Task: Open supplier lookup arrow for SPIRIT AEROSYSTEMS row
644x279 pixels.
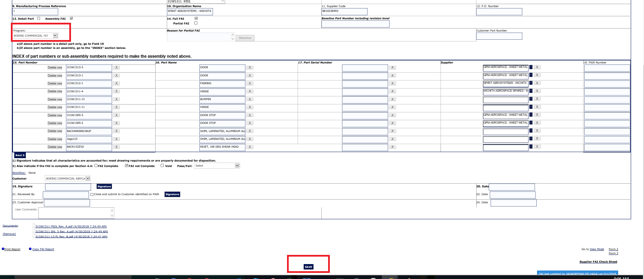Action: tap(531, 83)
